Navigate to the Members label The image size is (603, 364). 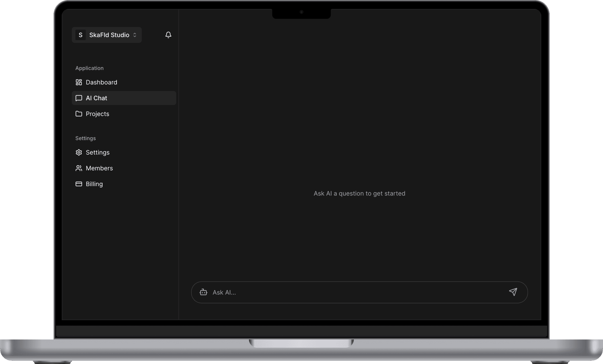(x=99, y=168)
